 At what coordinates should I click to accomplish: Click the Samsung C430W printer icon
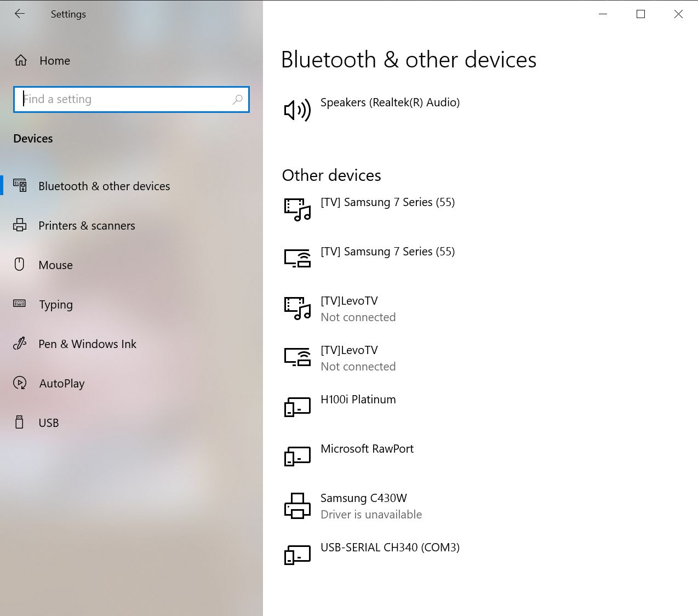tap(297, 506)
